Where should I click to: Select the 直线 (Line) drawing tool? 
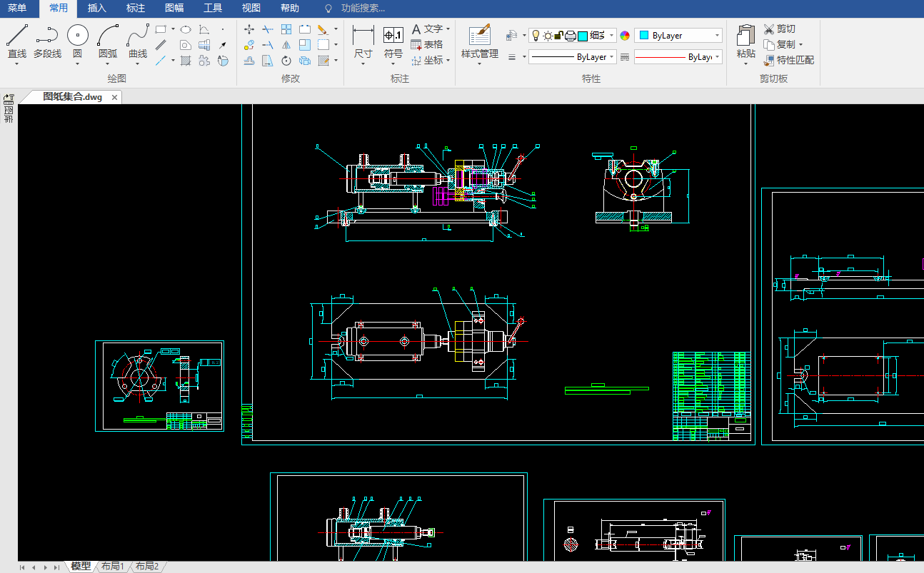click(17, 36)
